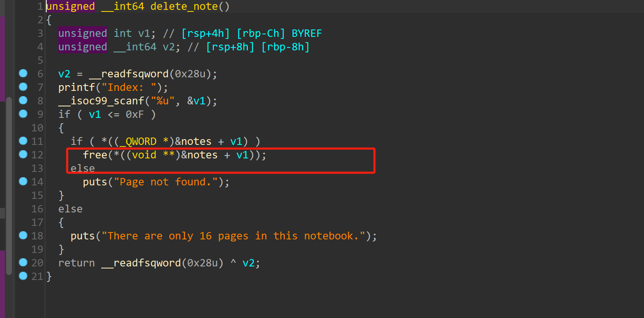The height and width of the screenshot is (318, 644).
Task: Click variable v1 in its declaration on line 3
Action: [144, 34]
